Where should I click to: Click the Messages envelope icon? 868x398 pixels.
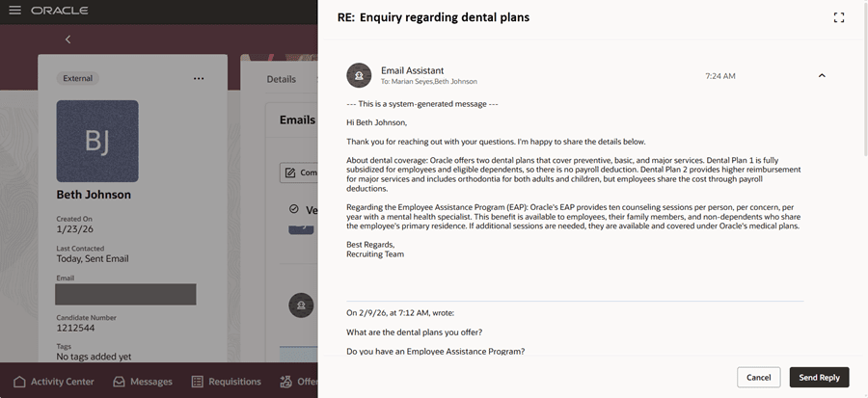coord(119,382)
